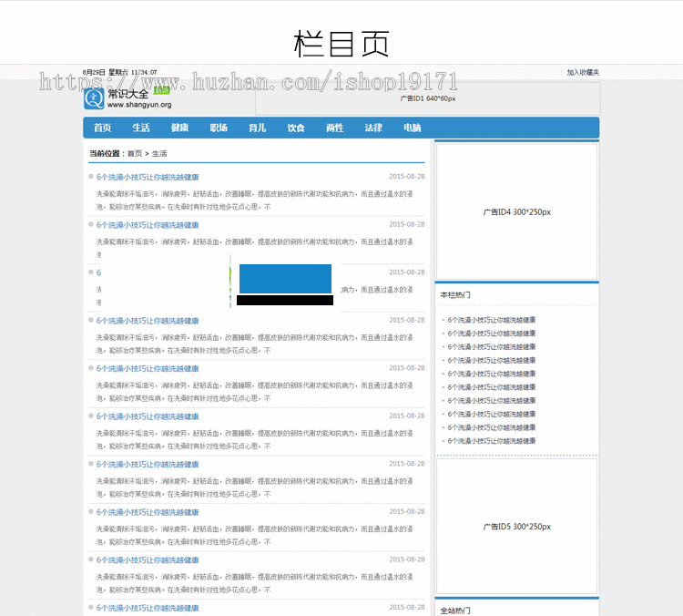Viewport: 683px width, 616px height.
Task: Click the 生活 link in the breadcrumb
Action: click(159, 153)
